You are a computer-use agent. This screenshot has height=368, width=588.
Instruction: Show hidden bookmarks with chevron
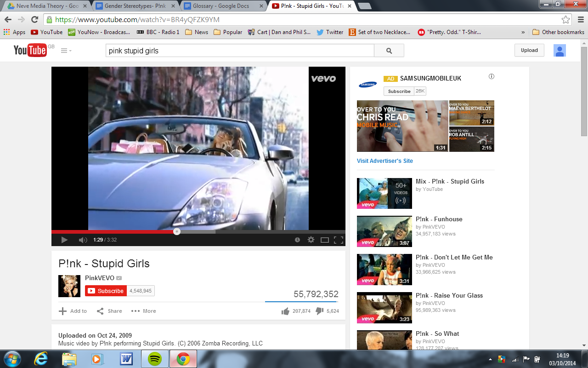523,32
